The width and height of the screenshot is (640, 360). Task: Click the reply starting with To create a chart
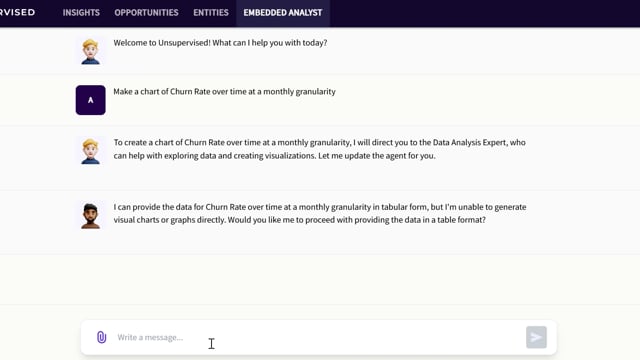[320, 149]
